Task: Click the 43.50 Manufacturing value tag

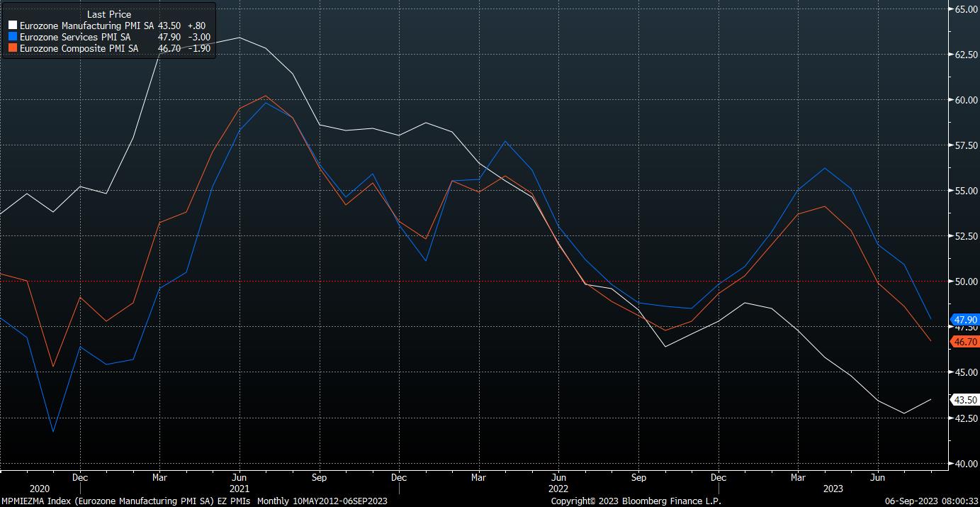Action: (x=965, y=400)
